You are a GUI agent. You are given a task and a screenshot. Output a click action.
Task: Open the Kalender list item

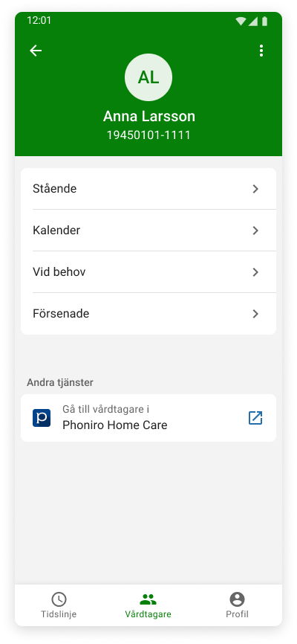(x=148, y=231)
